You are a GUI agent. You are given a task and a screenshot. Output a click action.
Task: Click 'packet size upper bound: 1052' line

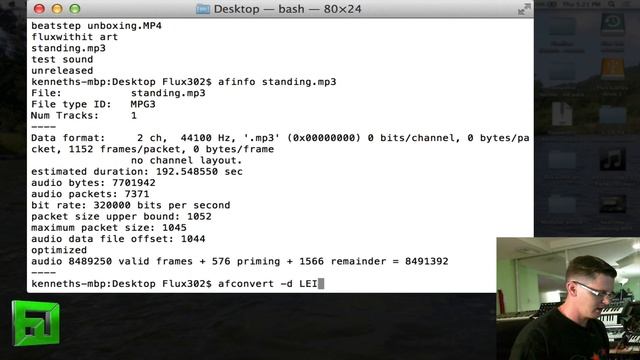click(x=121, y=216)
